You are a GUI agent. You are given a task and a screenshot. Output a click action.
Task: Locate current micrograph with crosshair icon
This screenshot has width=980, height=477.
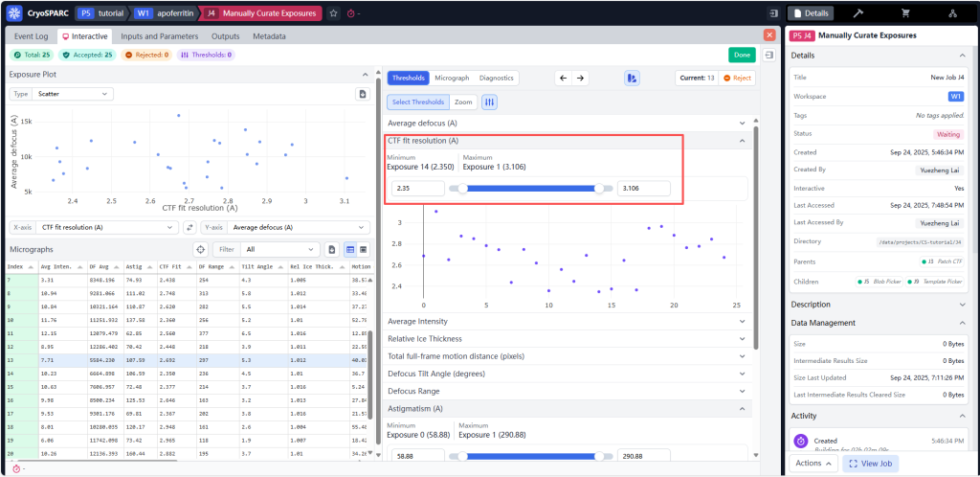point(200,249)
